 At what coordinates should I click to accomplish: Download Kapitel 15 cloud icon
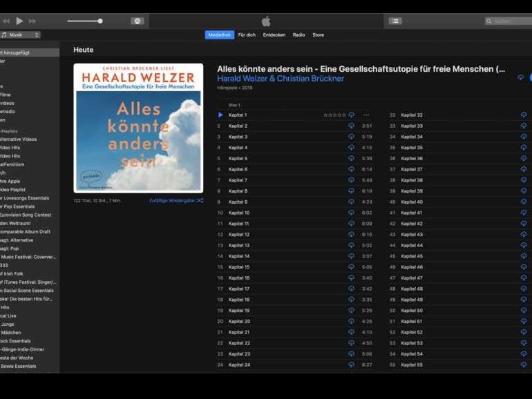352,266
